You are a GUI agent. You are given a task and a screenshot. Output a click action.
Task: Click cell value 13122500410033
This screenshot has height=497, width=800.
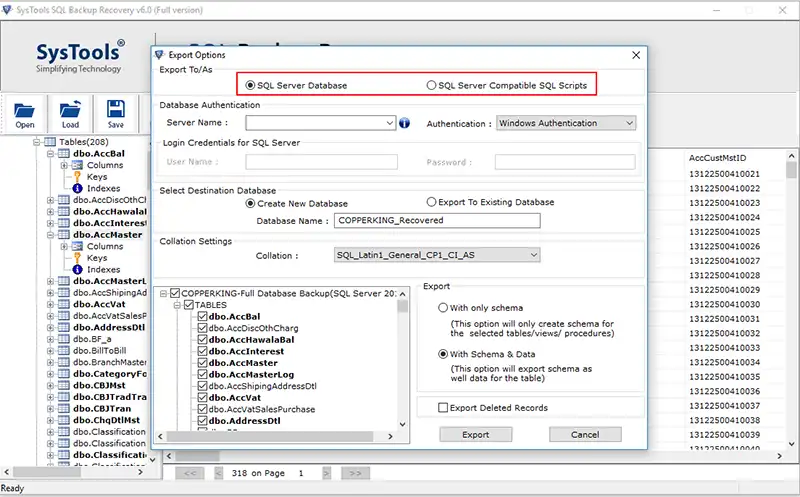point(724,347)
